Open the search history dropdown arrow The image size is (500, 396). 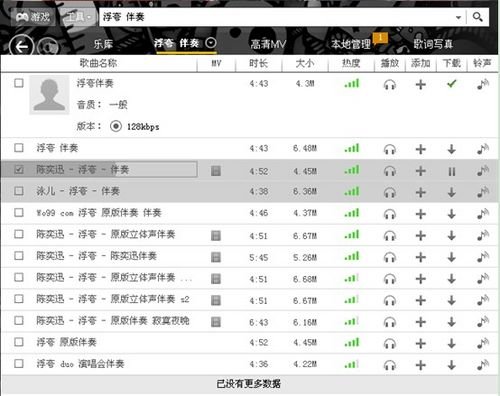tap(458, 17)
